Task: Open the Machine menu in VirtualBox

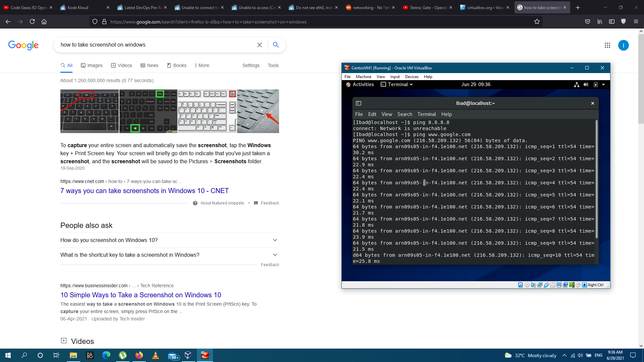Action: [x=363, y=77]
